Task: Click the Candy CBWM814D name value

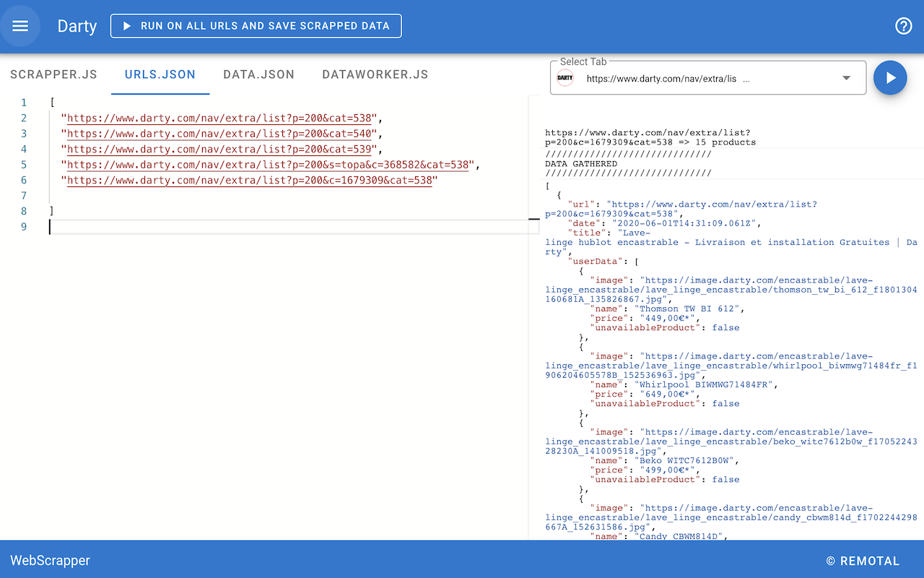Action: click(679, 536)
